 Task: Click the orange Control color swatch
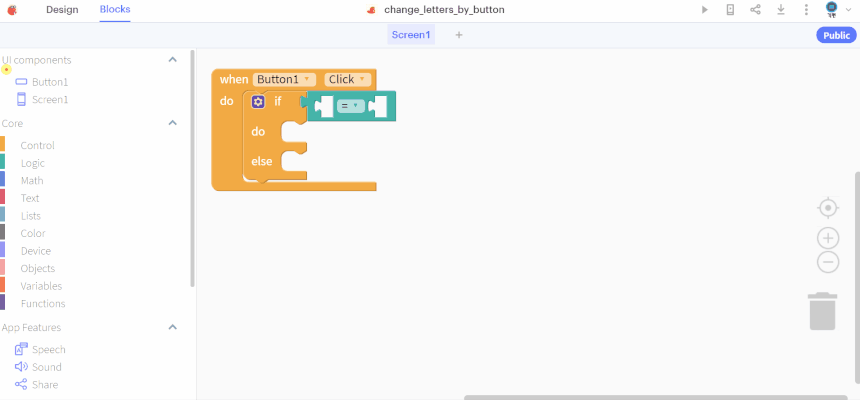[2, 144]
